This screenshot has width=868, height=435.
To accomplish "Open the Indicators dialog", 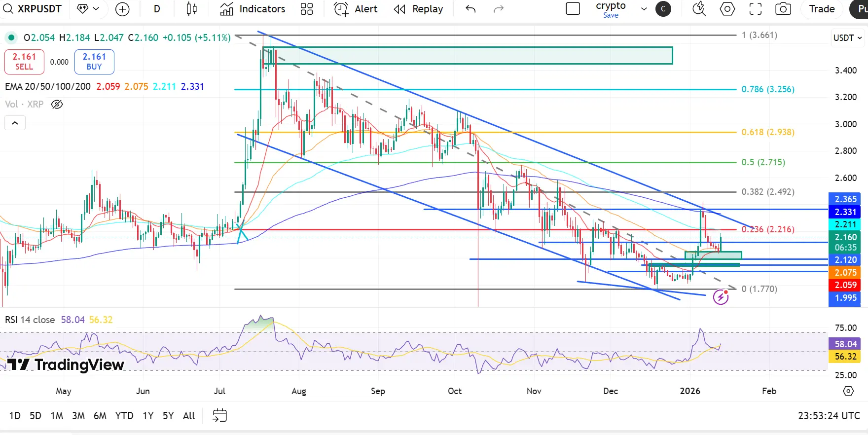I will point(253,9).
